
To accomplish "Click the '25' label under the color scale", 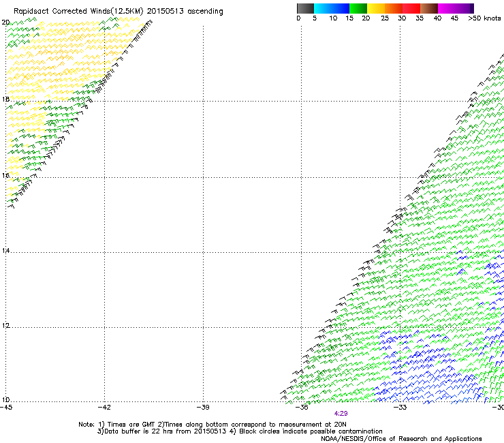I will [x=385, y=18].
